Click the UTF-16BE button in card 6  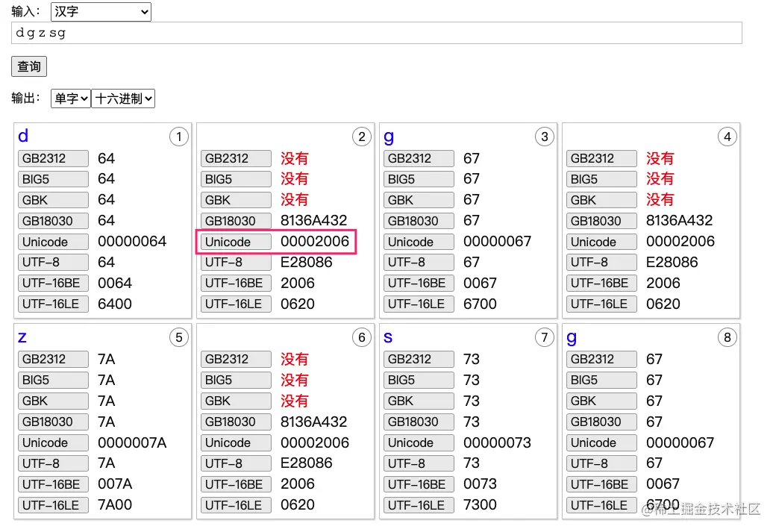[x=236, y=484]
